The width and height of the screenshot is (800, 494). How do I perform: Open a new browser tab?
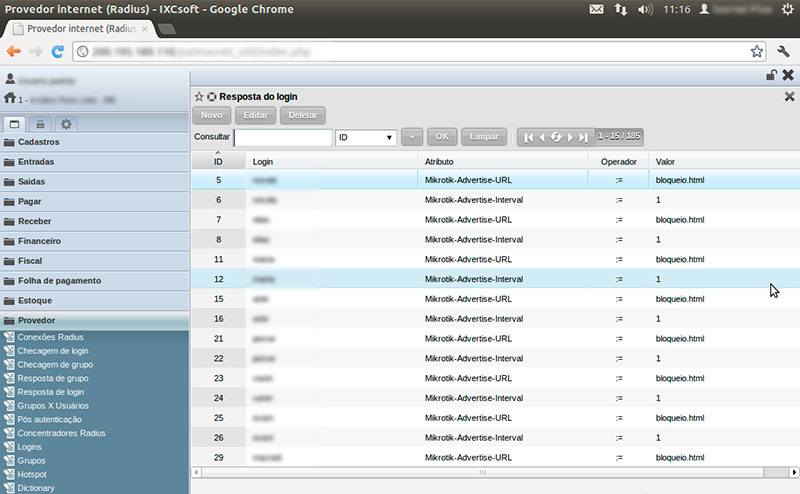click(166, 29)
